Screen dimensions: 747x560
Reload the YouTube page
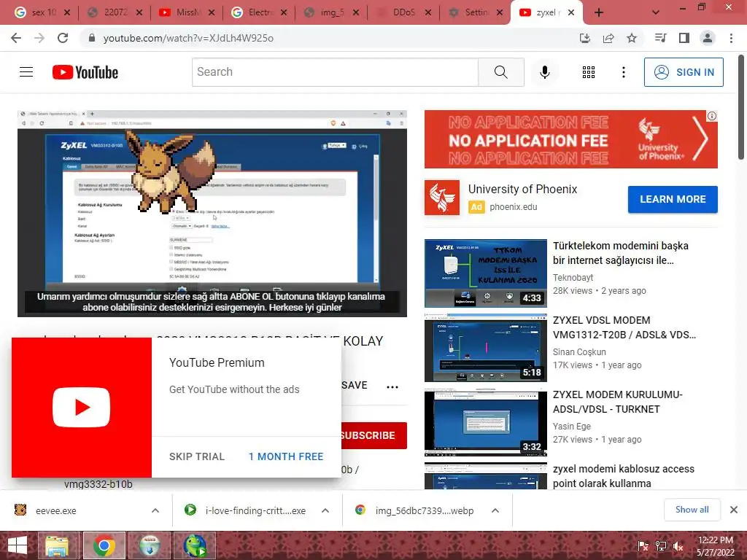click(x=63, y=38)
